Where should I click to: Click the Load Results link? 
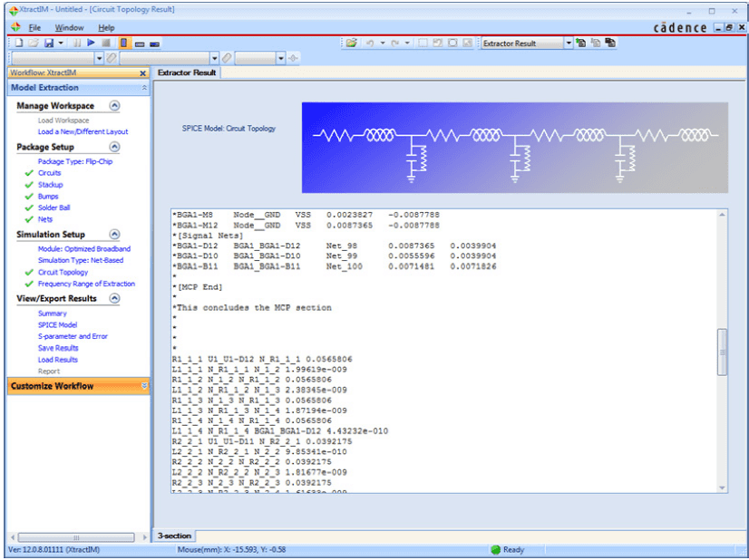[x=58, y=360]
